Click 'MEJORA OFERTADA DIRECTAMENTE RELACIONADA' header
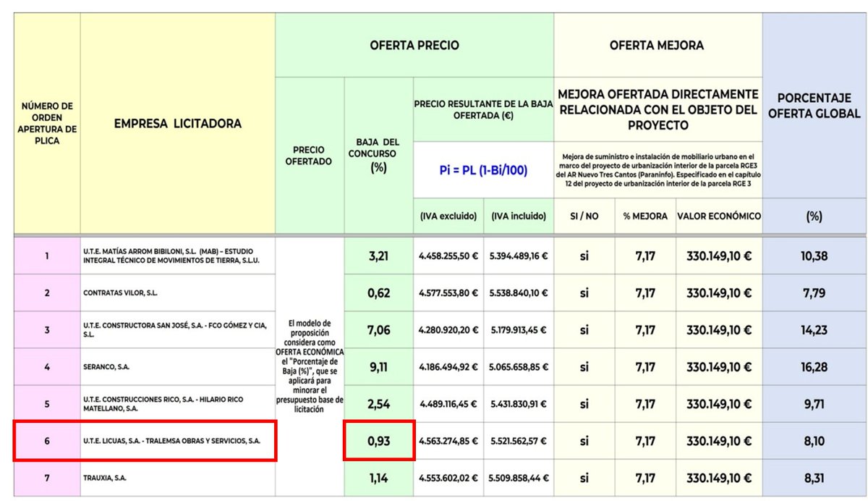 point(658,109)
